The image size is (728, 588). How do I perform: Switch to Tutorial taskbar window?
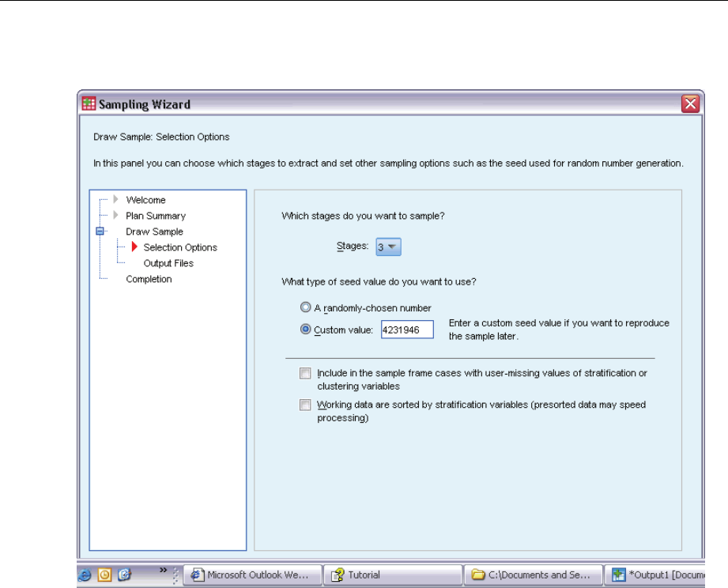point(393,575)
